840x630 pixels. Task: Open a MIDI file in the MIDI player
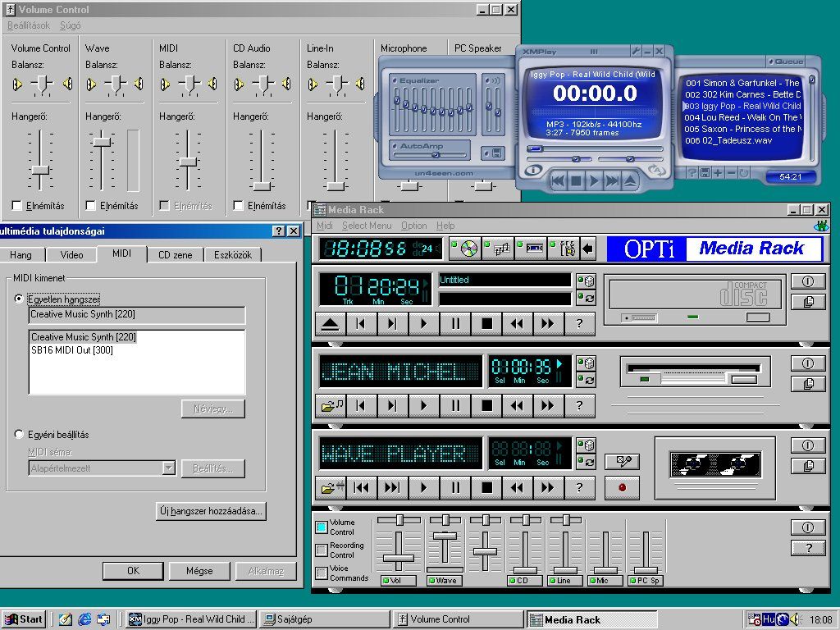click(330, 405)
